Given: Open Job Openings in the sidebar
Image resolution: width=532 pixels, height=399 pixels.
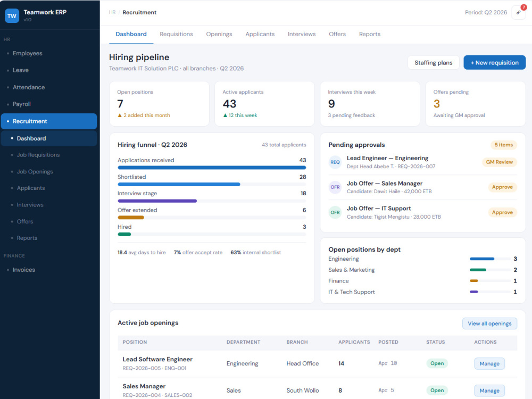Looking at the screenshot, I should coord(49,172).
